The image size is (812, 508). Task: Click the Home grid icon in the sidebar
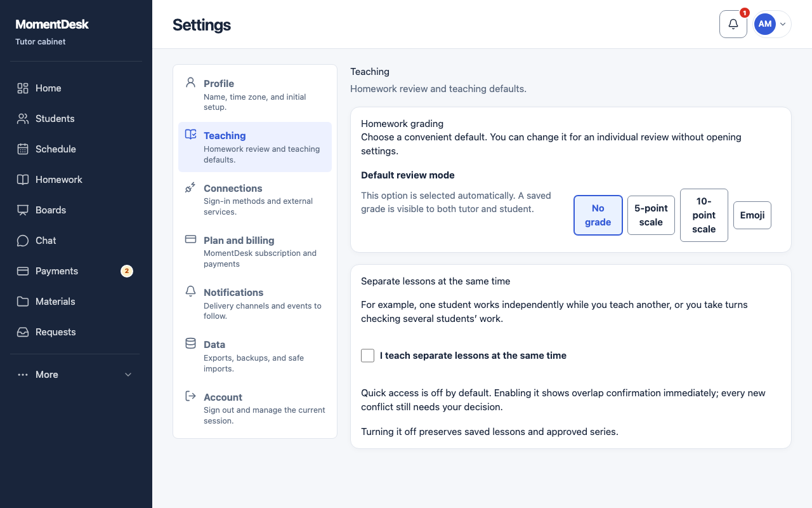tap(23, 88)
